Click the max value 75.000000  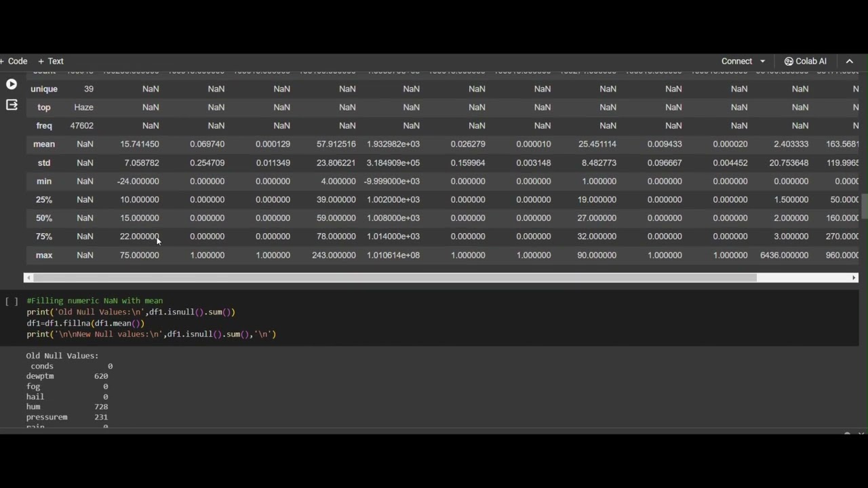tap(140, 255)
